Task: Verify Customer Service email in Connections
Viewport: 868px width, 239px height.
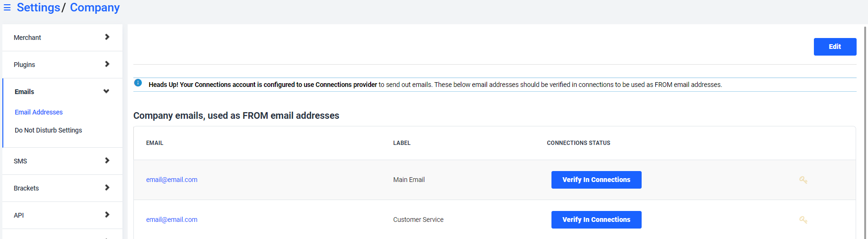Action: coord(596,220)
